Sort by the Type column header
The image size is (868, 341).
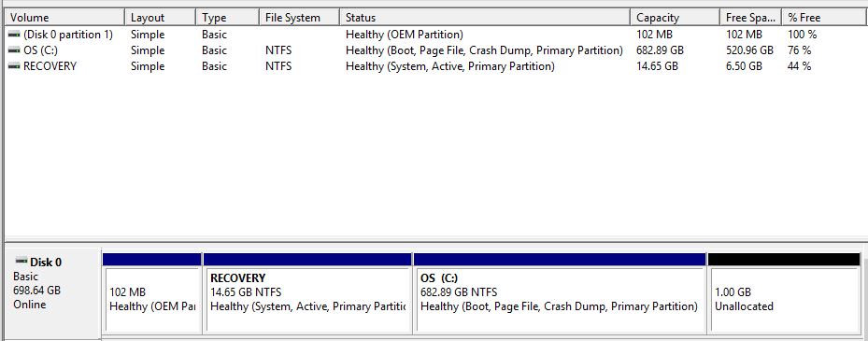tap(228, 18)
